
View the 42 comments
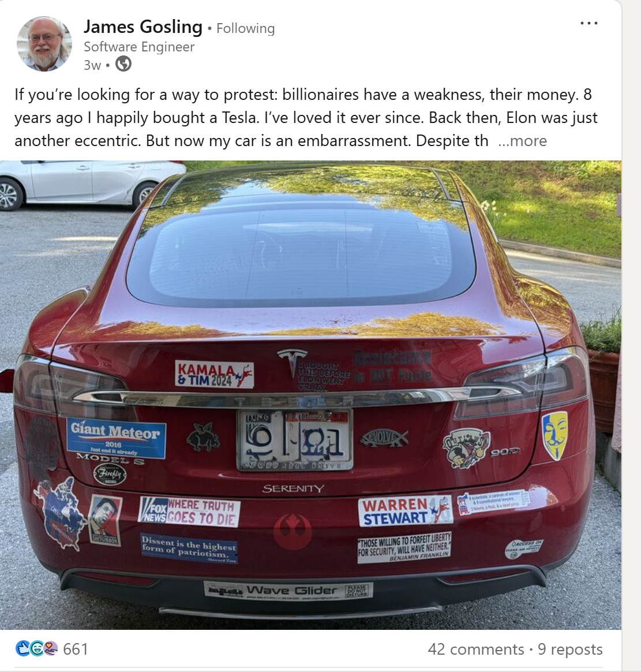476,649
